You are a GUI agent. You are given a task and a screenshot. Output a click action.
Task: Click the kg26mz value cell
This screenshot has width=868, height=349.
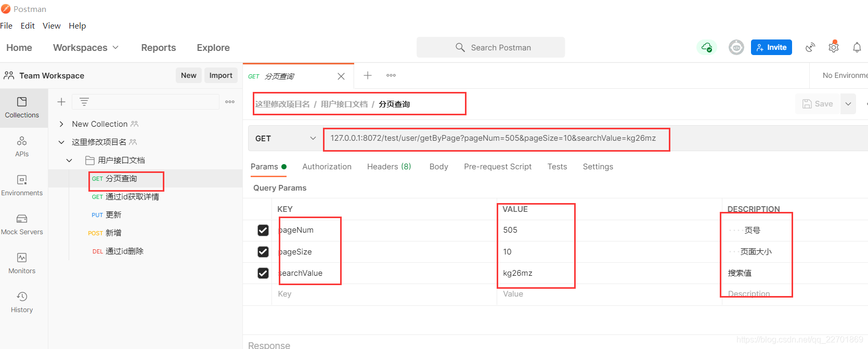pos(609,273)
